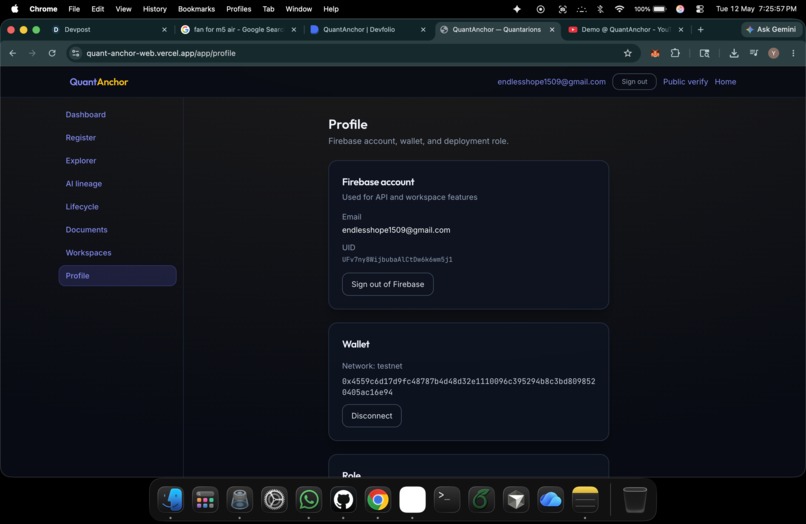
Task: Open Finder from the dock
Action: 171,499
